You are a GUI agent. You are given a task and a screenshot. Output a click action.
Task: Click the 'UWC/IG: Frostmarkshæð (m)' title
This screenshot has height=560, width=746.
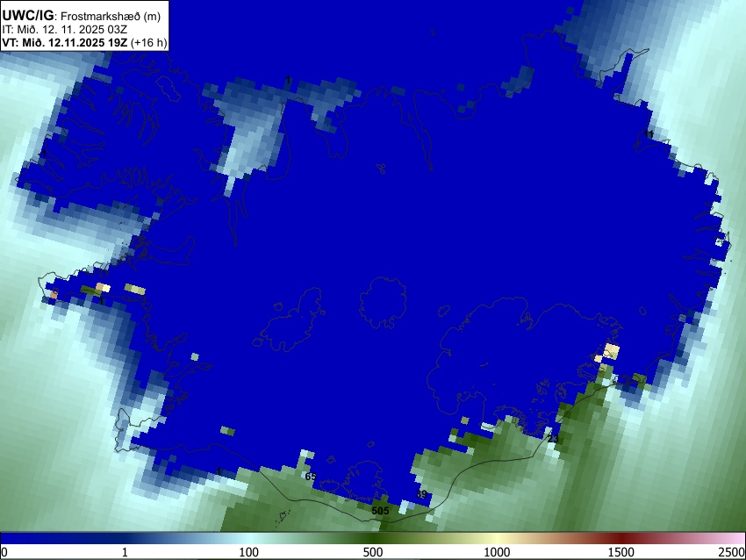pyautogui.click(x=82, y=16)
